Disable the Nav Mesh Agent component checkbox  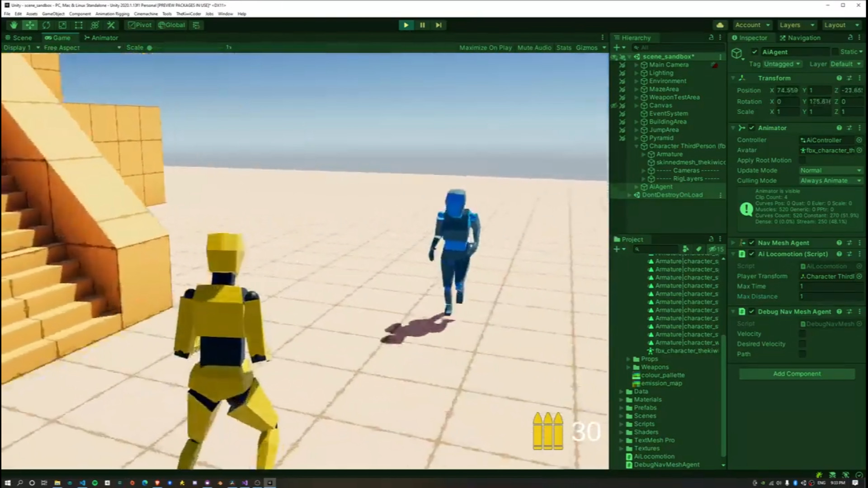point(751,243)
